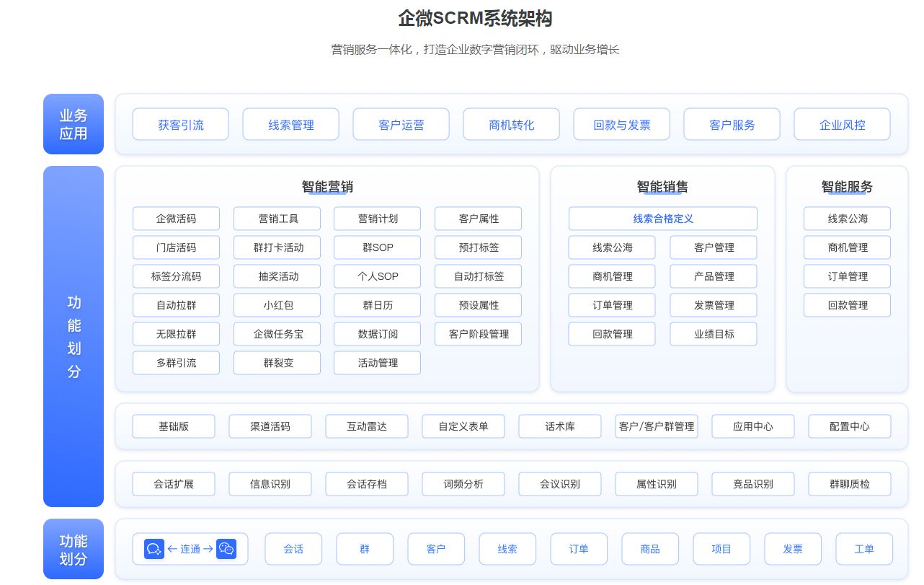
Task: Click the 业务应用 sidebar label
Action: [73, 124]
